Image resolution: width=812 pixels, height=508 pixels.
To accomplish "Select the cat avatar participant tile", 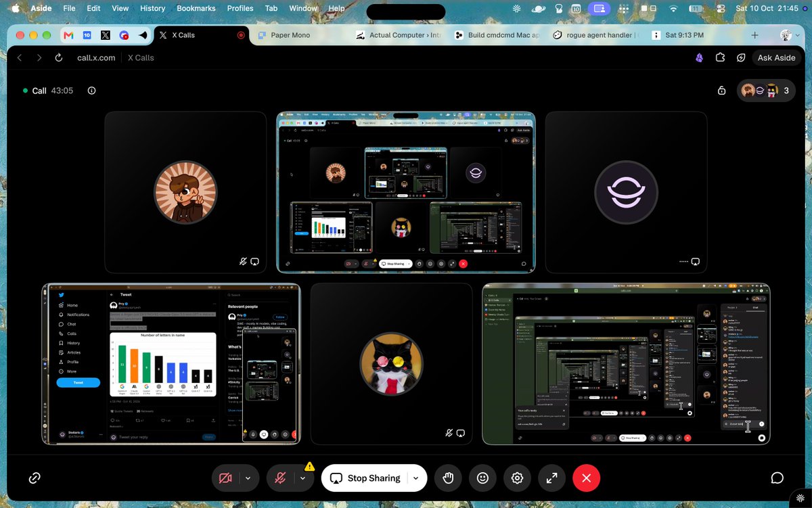I will (x=391, y=364).
